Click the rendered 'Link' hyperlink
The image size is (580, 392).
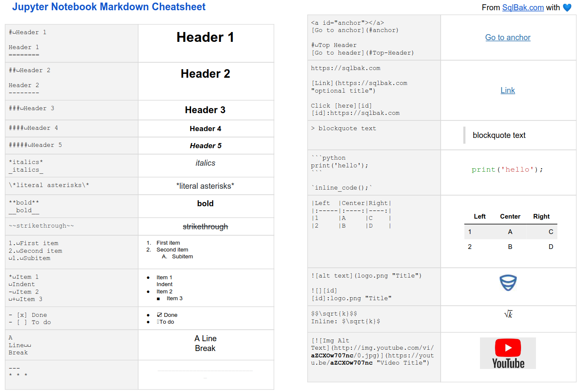tap(508, 91)
